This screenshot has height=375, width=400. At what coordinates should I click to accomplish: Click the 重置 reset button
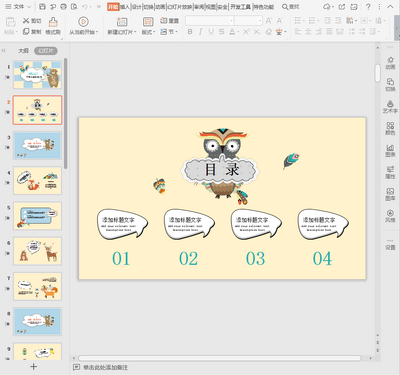click(x=169, y=21)
